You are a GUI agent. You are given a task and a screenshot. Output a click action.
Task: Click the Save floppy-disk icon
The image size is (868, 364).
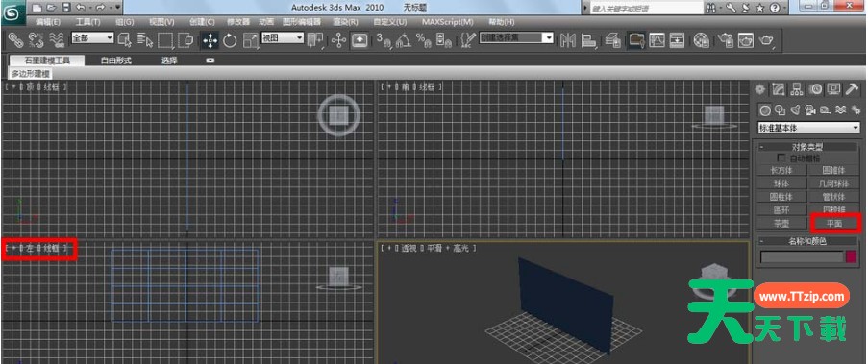66,8
